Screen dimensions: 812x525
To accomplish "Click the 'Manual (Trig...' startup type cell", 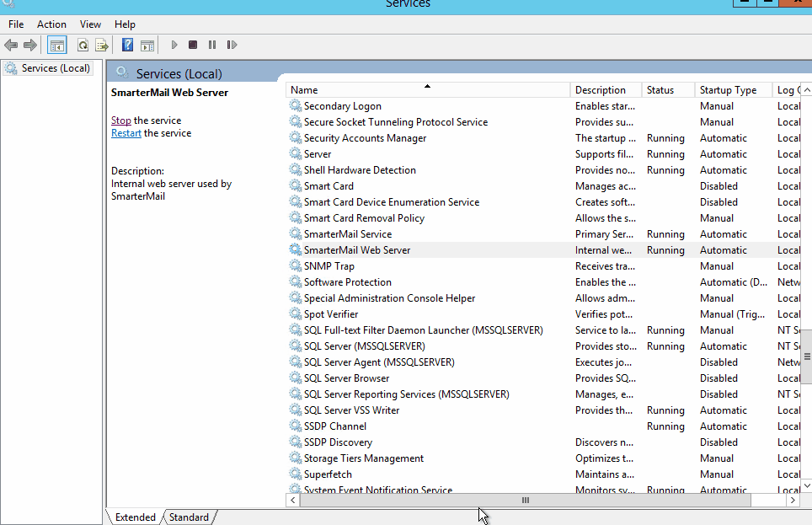I will pyautogui.click(x=732, y=314).
